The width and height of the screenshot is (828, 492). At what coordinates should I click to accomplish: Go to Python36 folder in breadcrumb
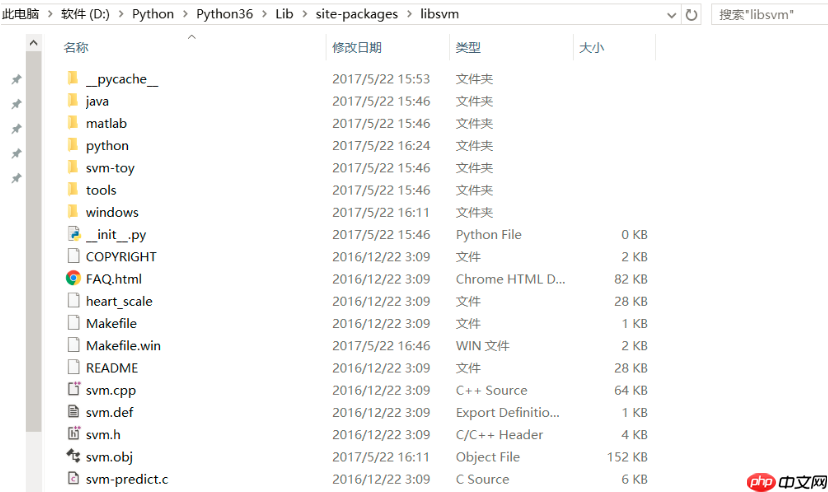[224, 14]
